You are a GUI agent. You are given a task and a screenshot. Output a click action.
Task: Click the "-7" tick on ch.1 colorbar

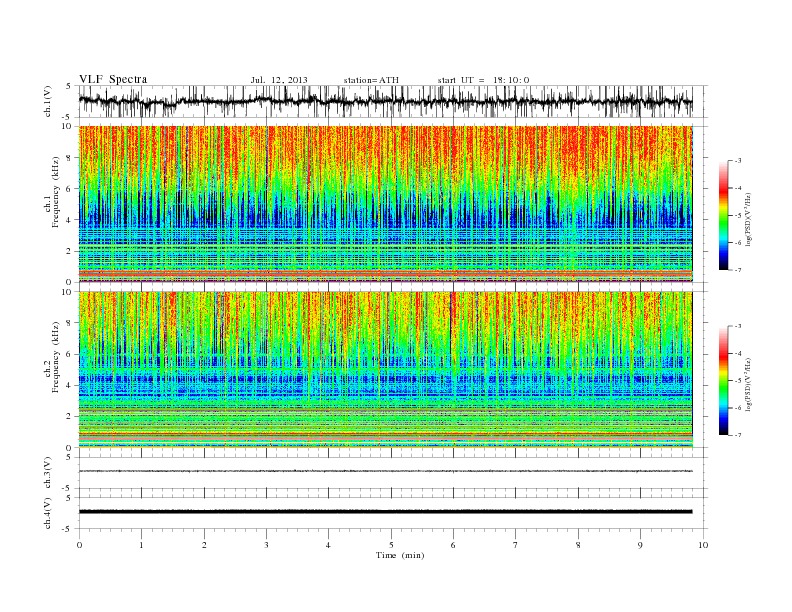738,270
